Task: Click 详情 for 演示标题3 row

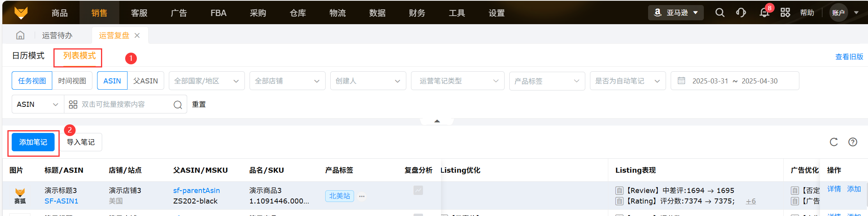Action: tap(834, 189)
